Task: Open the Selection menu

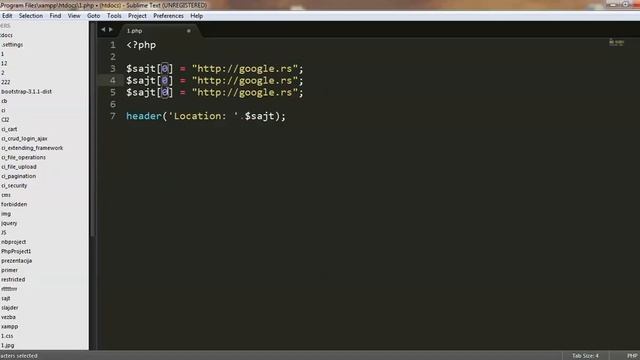Action: coord(31,16)
